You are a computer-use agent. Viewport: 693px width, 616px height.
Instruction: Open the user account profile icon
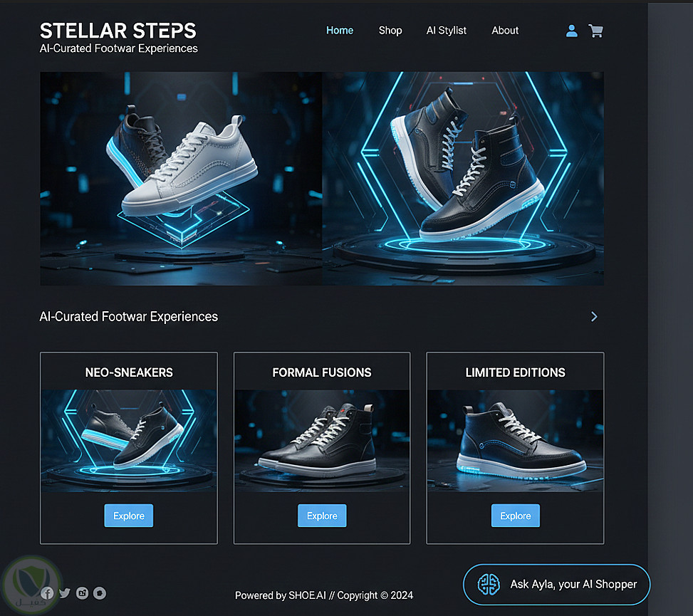point(571,31)
